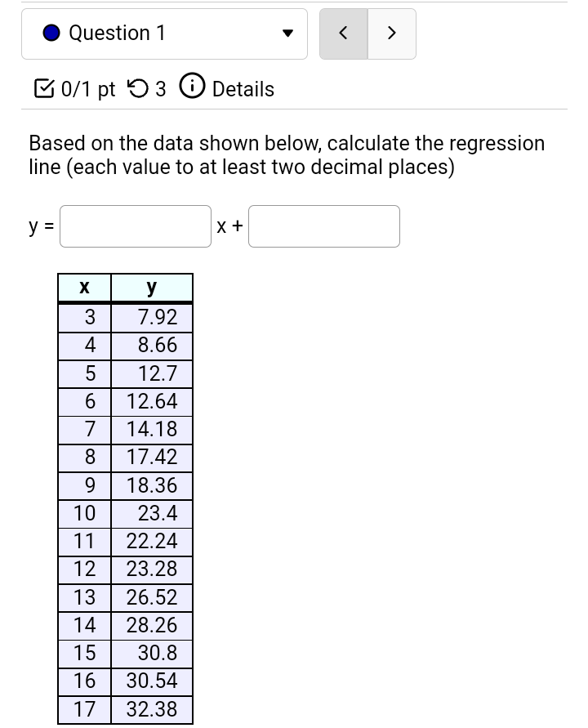
Task: Select the blue Question 1 radio indicator
Action: click(51, 33)
